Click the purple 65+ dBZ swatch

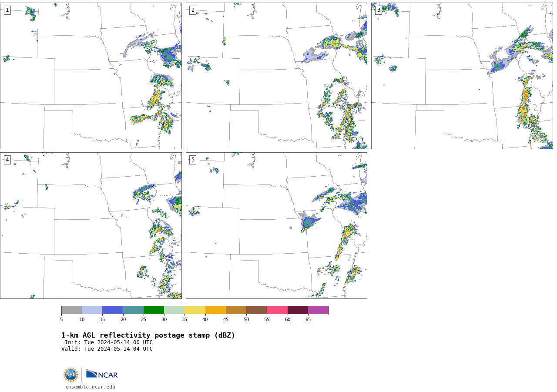pos(318,310)
